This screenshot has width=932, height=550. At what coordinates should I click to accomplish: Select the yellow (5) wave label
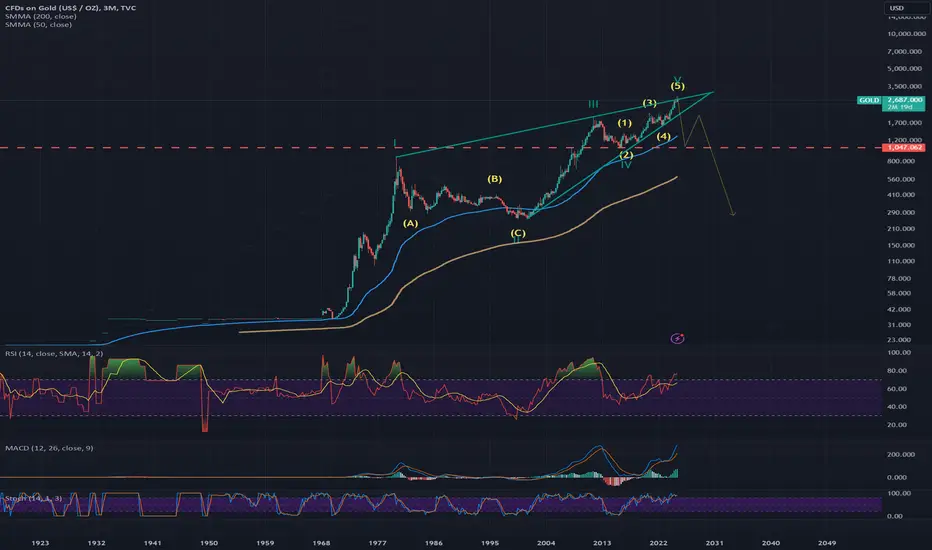click(x=677, y=86)
